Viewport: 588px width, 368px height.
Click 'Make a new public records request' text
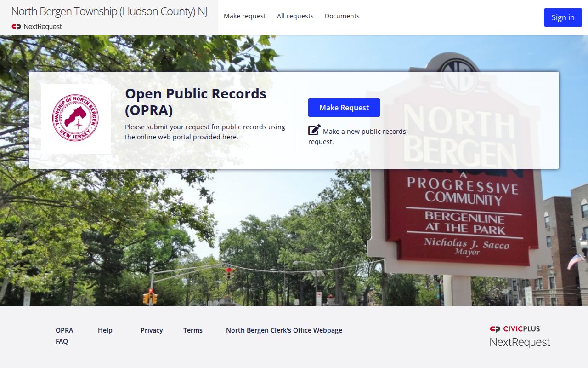(357, 136)
